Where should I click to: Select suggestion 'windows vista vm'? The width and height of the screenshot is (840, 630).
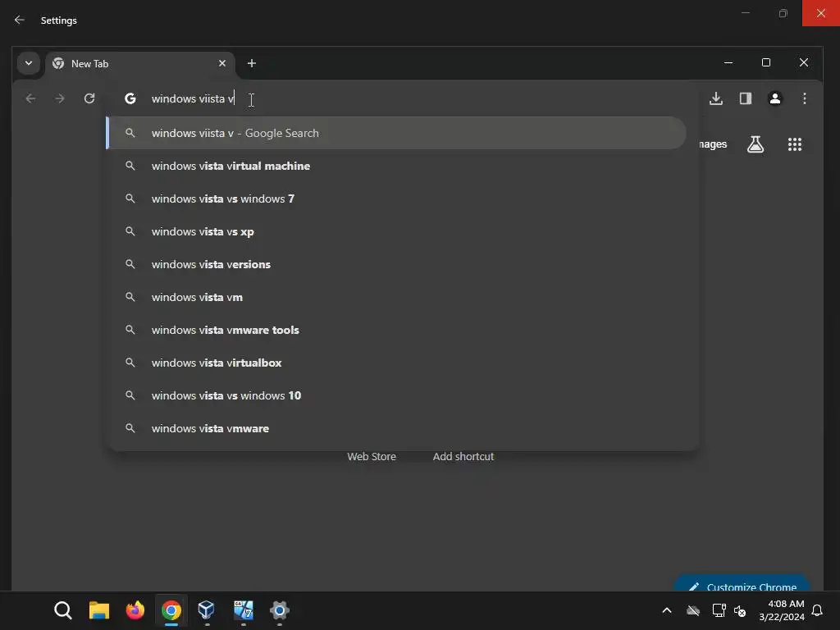pyautogui.click(x=396, y=297)
